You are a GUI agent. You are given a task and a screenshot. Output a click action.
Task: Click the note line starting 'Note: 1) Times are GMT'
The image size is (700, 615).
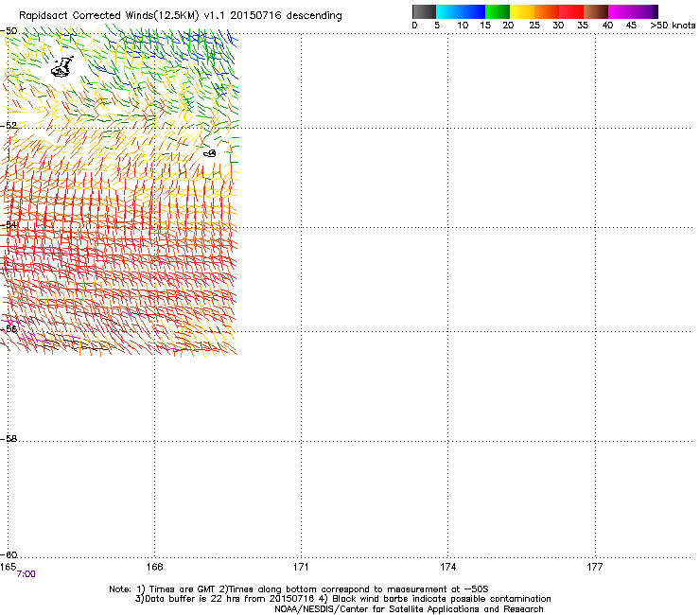coord(299,589)
